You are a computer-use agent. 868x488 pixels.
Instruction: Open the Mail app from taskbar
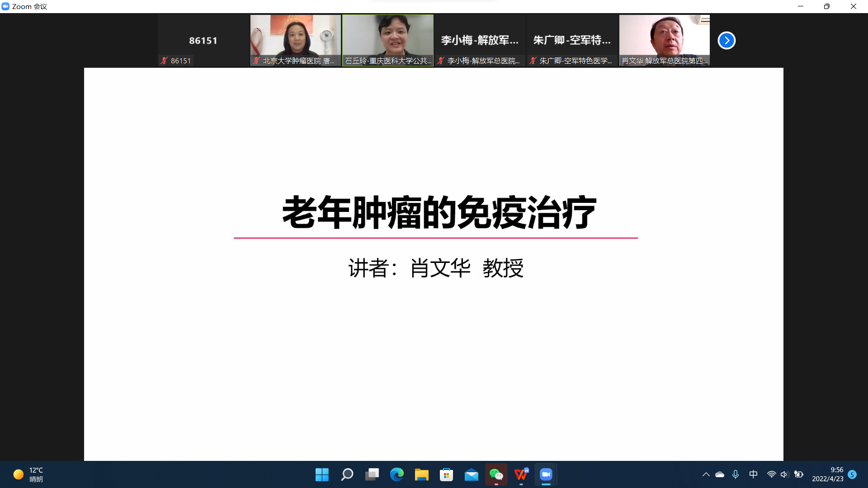[x=472, y=474]
